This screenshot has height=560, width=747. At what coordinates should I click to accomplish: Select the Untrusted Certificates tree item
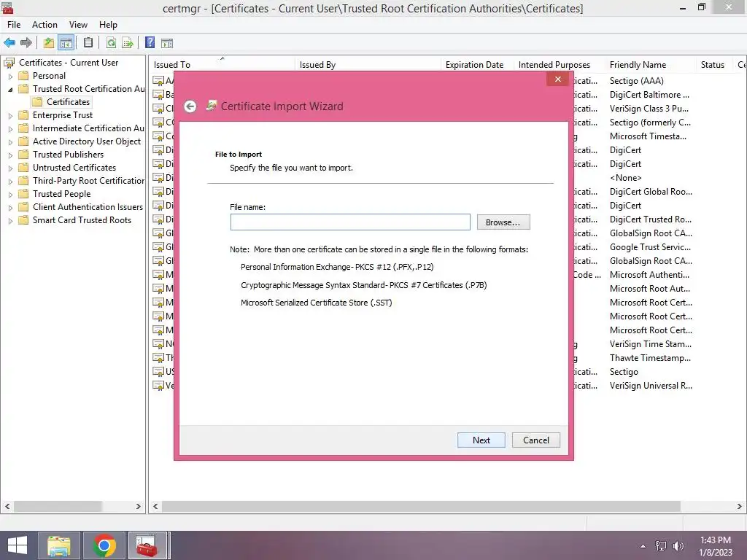pos(74,168)
